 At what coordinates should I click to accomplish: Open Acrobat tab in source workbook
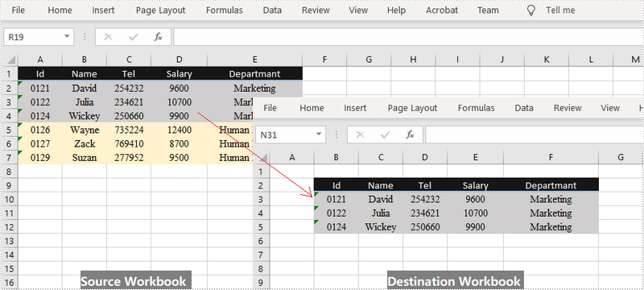coord(442,10)
